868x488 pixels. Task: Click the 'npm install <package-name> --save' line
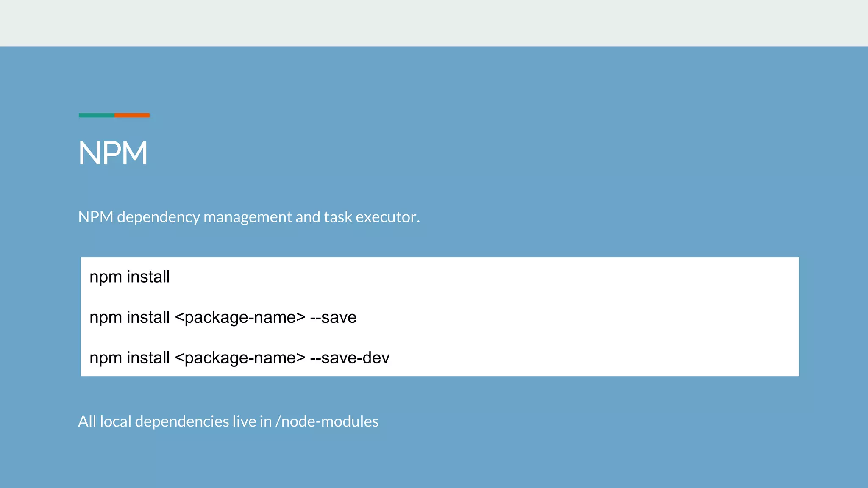coord(223,317)
